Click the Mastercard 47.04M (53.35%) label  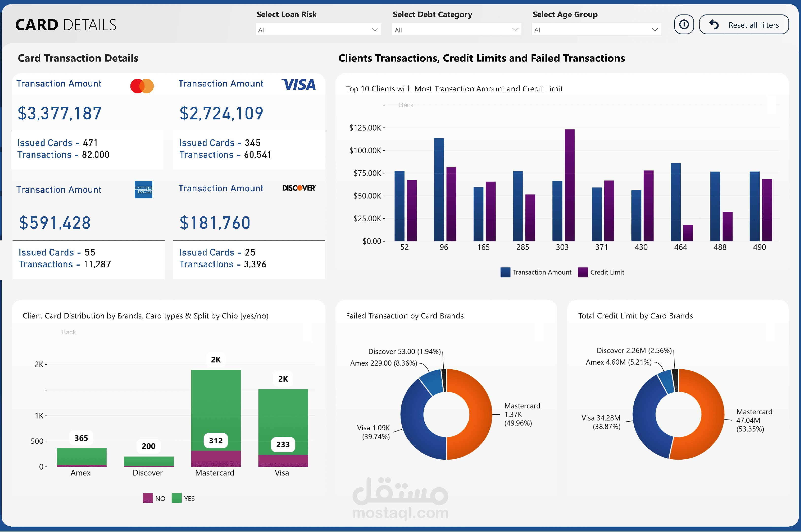point(754,420)
